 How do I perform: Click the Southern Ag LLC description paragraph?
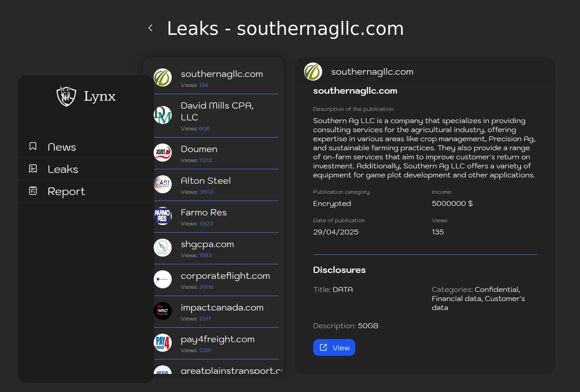pos(425,148)
